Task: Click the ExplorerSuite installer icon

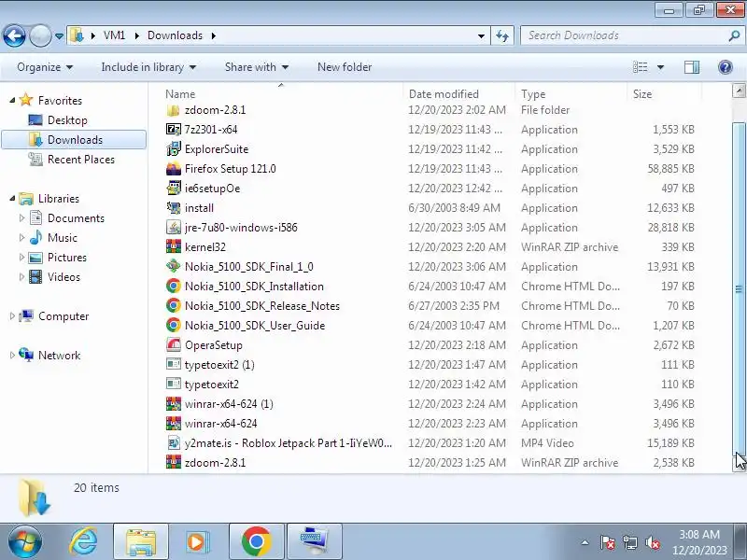Action: 174,149
